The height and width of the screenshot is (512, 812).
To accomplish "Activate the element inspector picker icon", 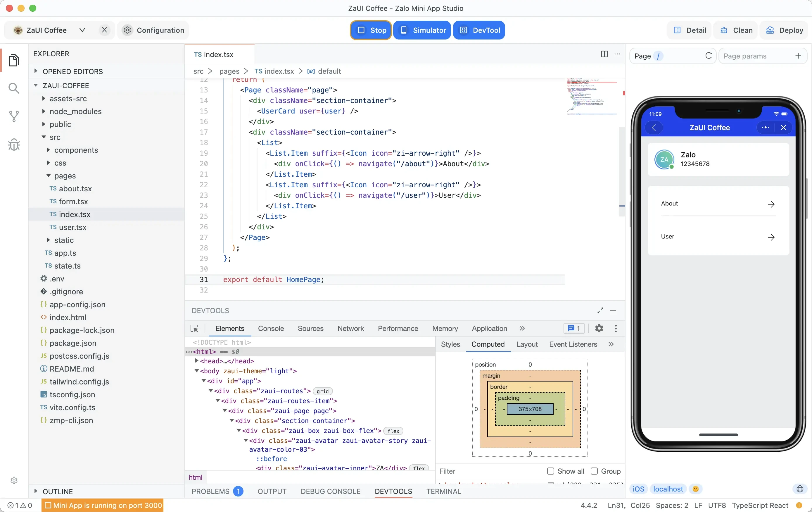I will [195, 328].
